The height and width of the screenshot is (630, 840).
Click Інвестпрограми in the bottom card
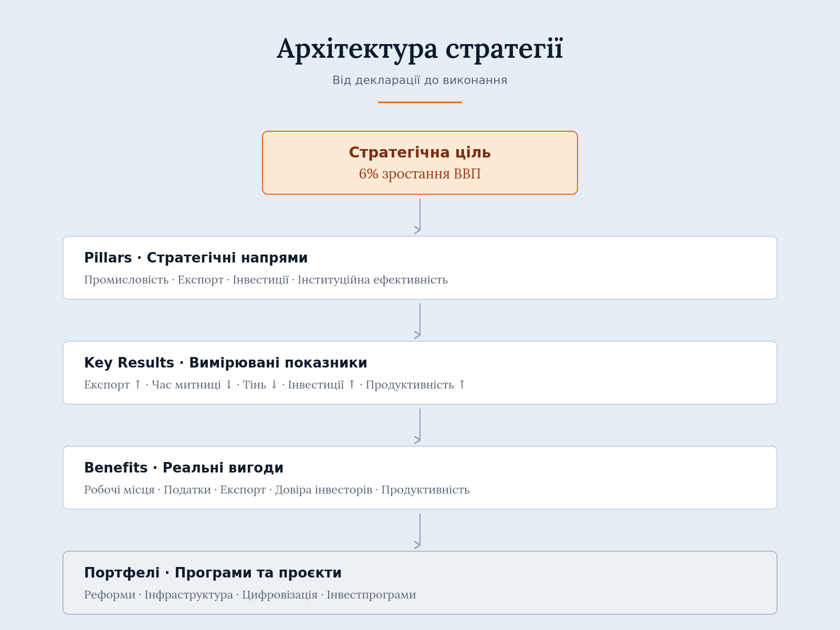(371, 595)
